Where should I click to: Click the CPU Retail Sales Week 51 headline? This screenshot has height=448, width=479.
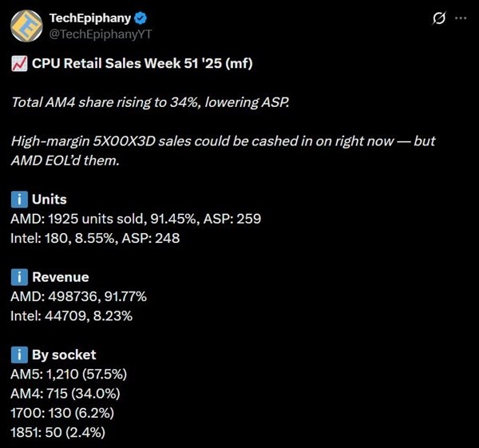pos(142,64)
